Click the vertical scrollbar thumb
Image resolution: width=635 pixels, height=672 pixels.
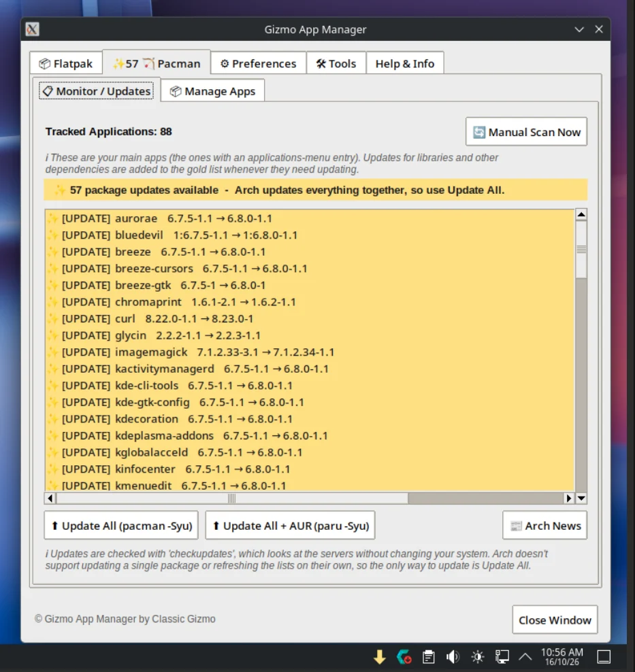581,250
